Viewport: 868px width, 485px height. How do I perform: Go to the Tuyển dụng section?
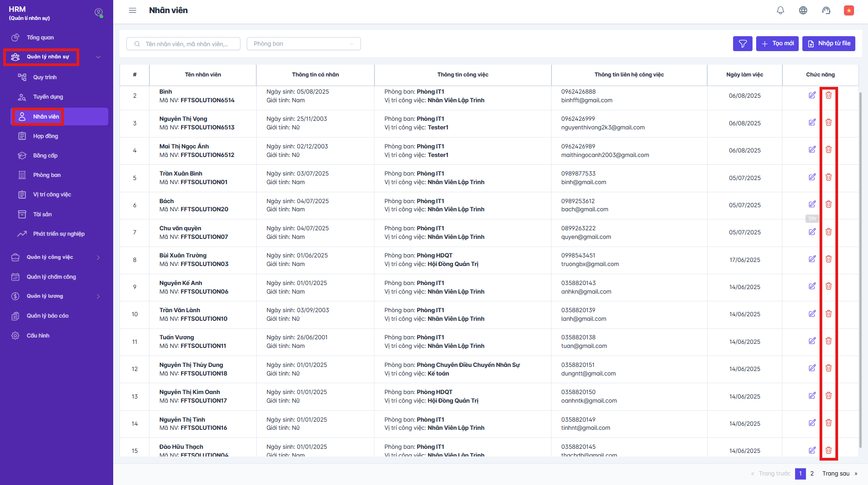point(48,97)
